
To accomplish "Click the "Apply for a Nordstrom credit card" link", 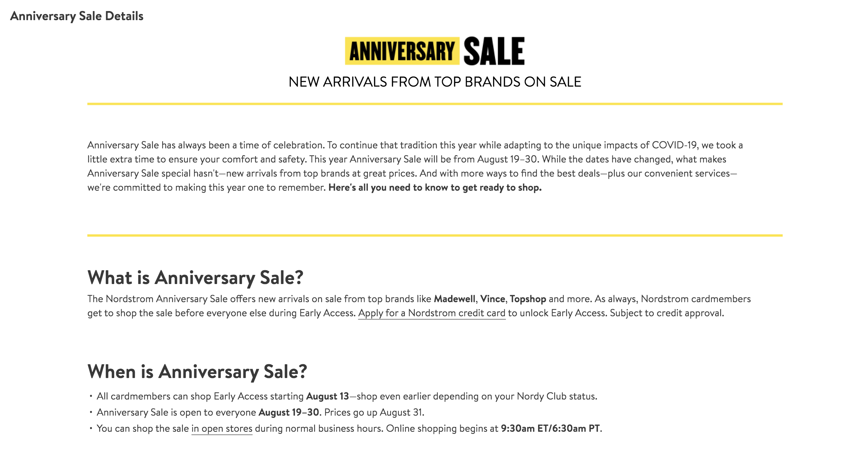I will [x=431, y=313].
